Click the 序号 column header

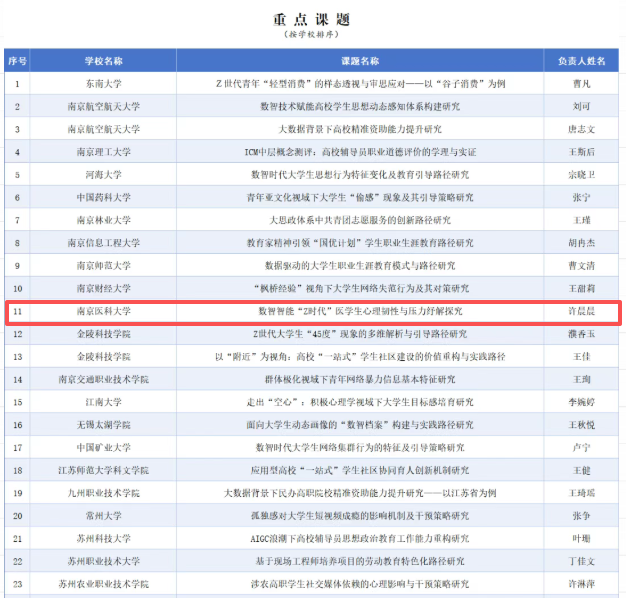[17, 60]
